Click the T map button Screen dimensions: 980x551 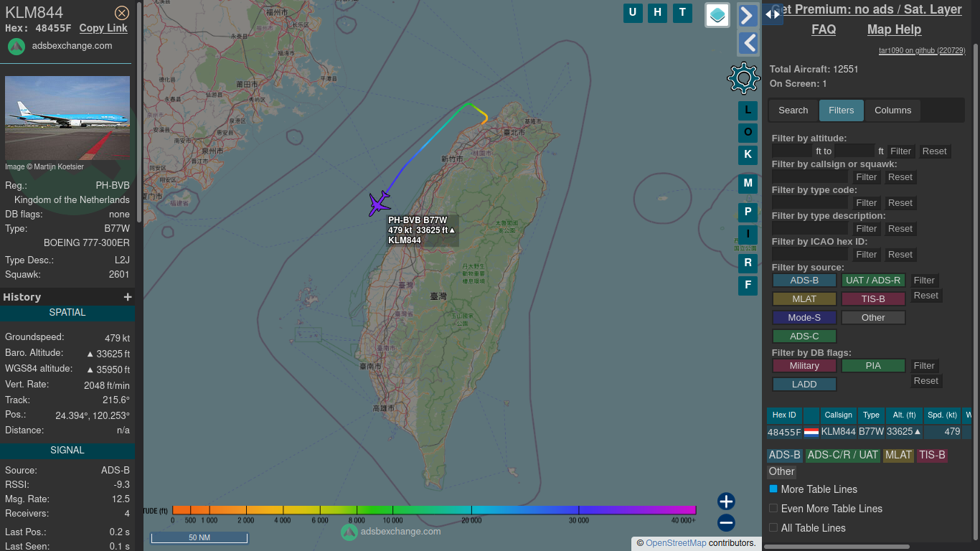click(x=682, y=12)
